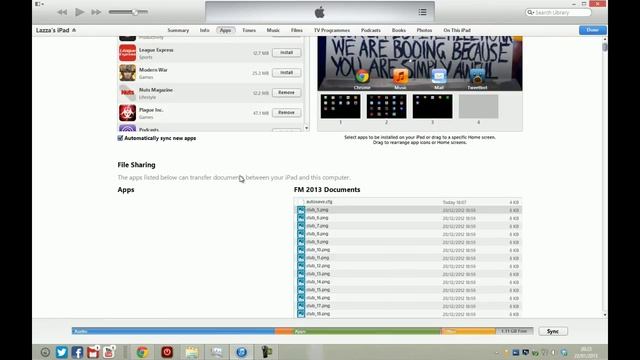This screenshot has width=640, height=360.
Task: Install the Modern War app
Action: tap(287, 73)
